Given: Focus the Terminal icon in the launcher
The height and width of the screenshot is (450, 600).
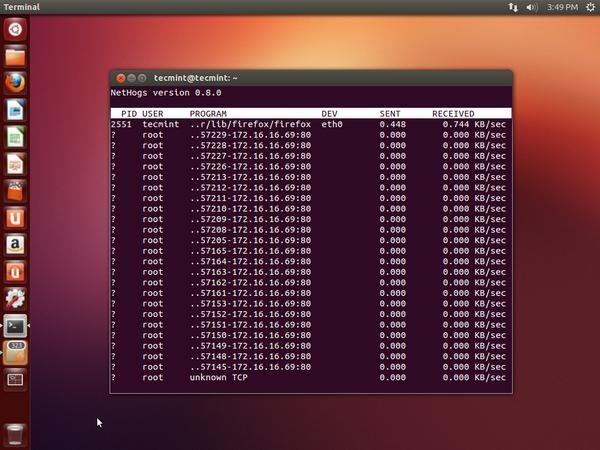Looking at the screenshot, I should [x=15, y=326].
